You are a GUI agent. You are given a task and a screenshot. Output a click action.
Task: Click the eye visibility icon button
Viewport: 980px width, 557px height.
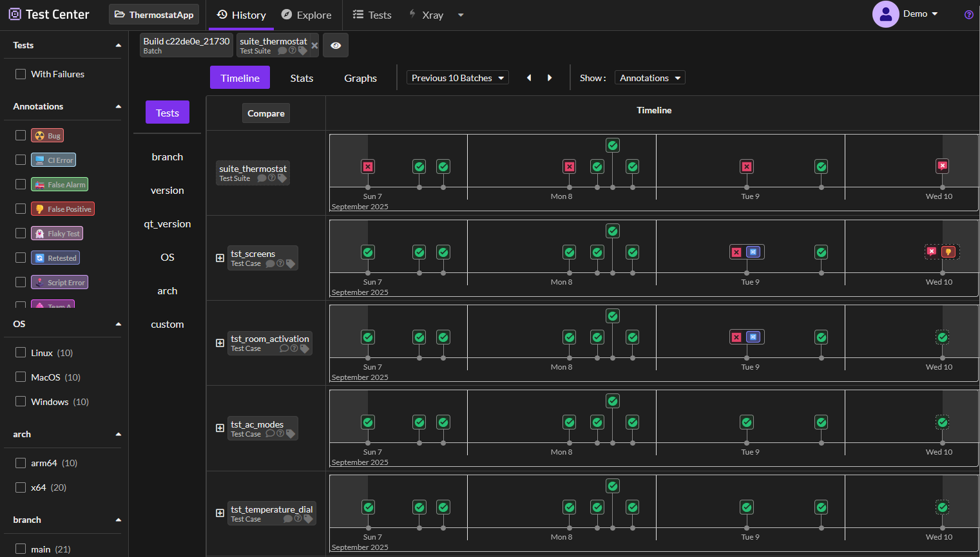coord(336,46)
